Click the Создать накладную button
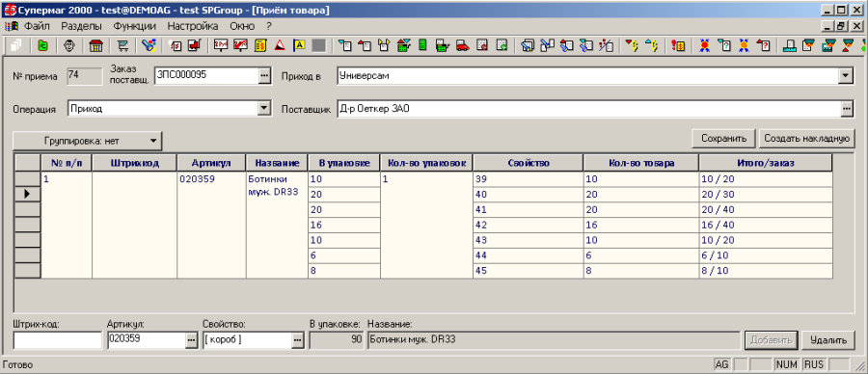The height and width of the screenshot is (374, 868). [806, 138]
